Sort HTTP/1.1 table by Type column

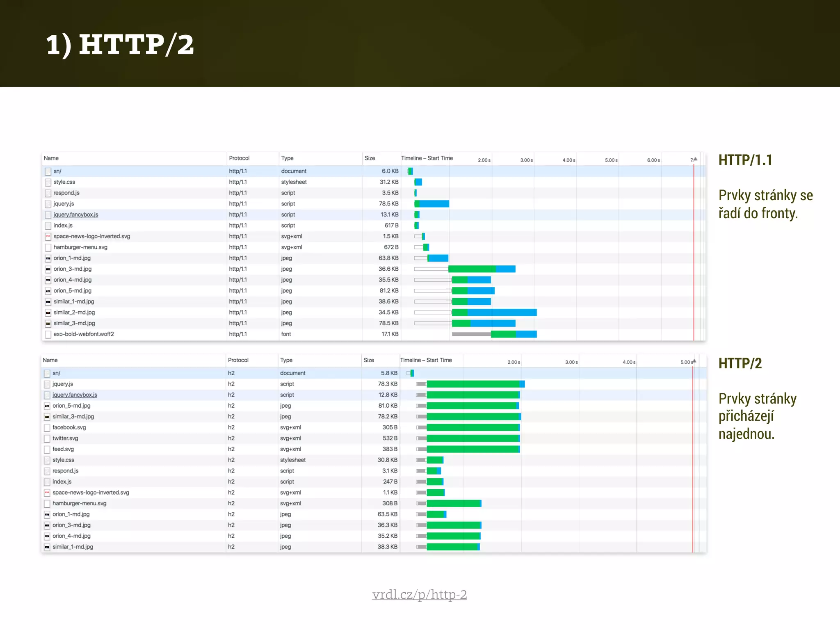[321, 158]
